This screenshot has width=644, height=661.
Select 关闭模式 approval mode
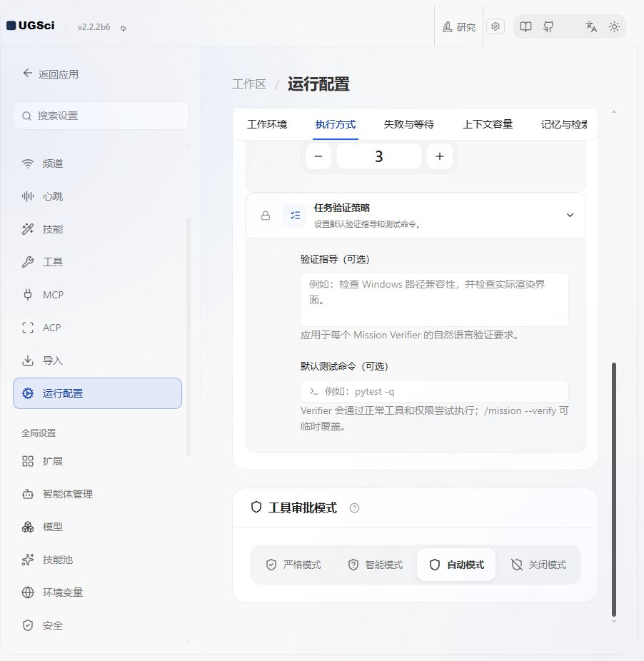[x=538, y=565]
